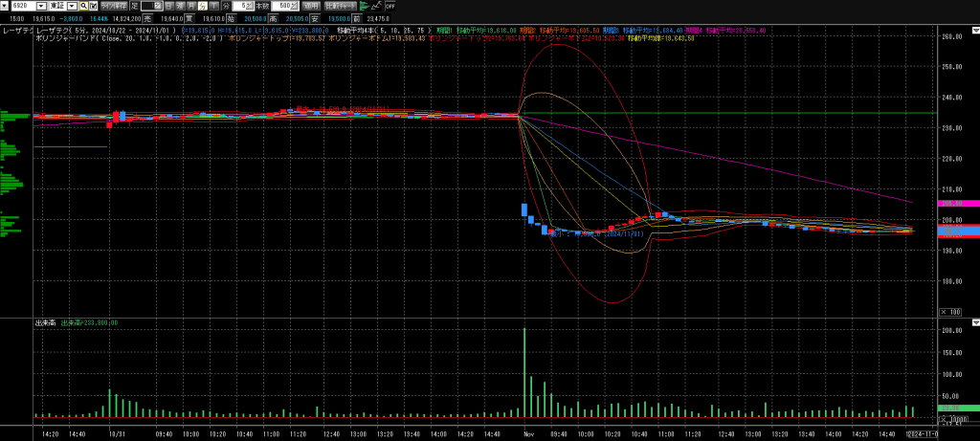This screenshot has width=980, height=441.
Task: Toggle the OFF switch in the toolbar
Action: [390, 5]
